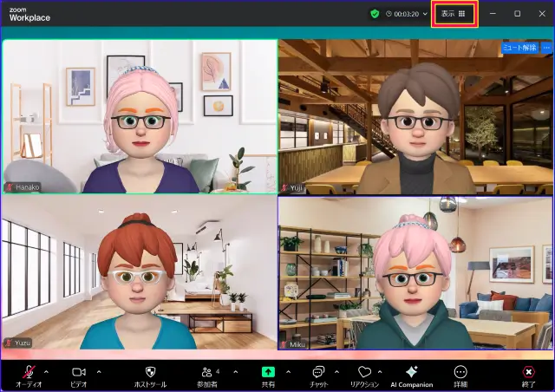Viewport: 555px width, 392px height.
Task: Expand video options arrow beside ビデオ
Action: (x=99, y=370)
